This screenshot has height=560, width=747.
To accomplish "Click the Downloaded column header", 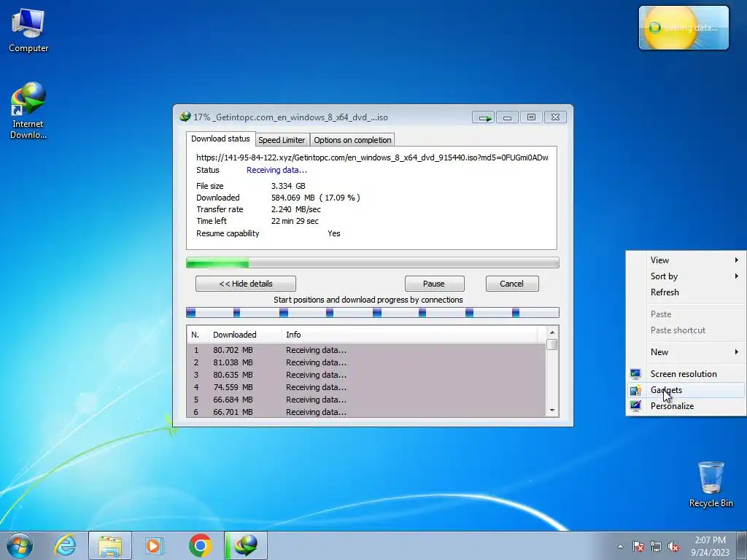I will (x=245, y=335).
